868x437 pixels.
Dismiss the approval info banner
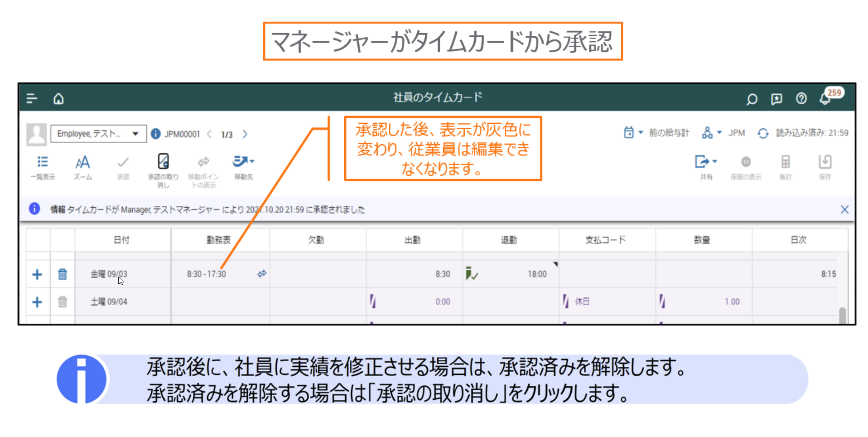coord(844,209)
